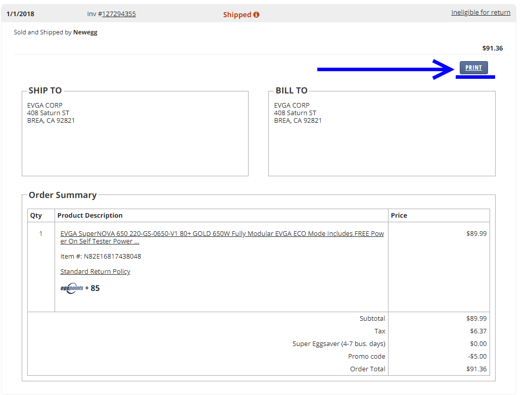Click the Promo code label
The height and width of the screenshot is (395, 532).
tap(367, 356)
